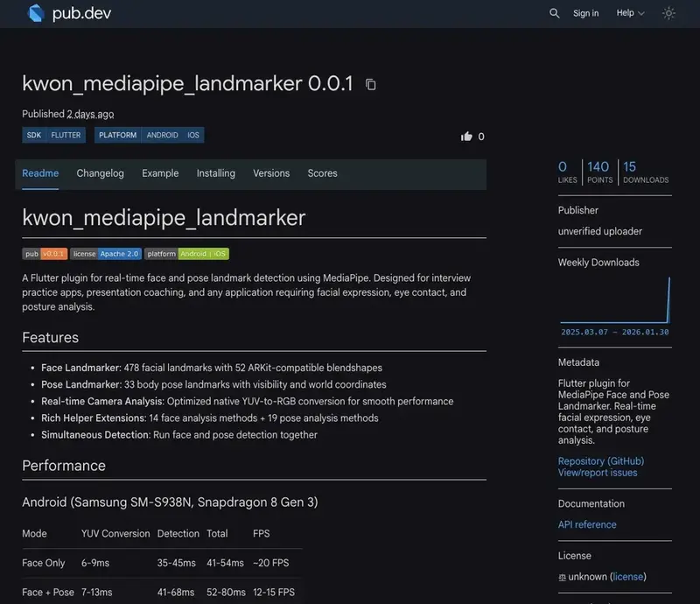Click the 0 LIKES counter
The width and height of the screenshot is (700, 604).
point(567,172)
